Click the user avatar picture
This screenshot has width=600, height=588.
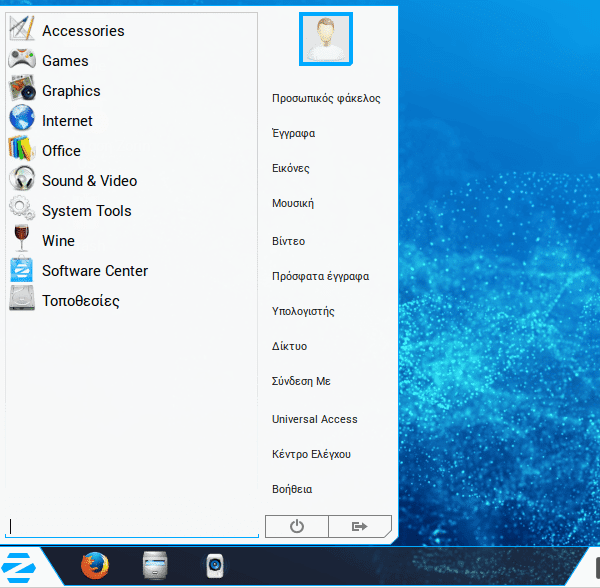coord(326,39)
